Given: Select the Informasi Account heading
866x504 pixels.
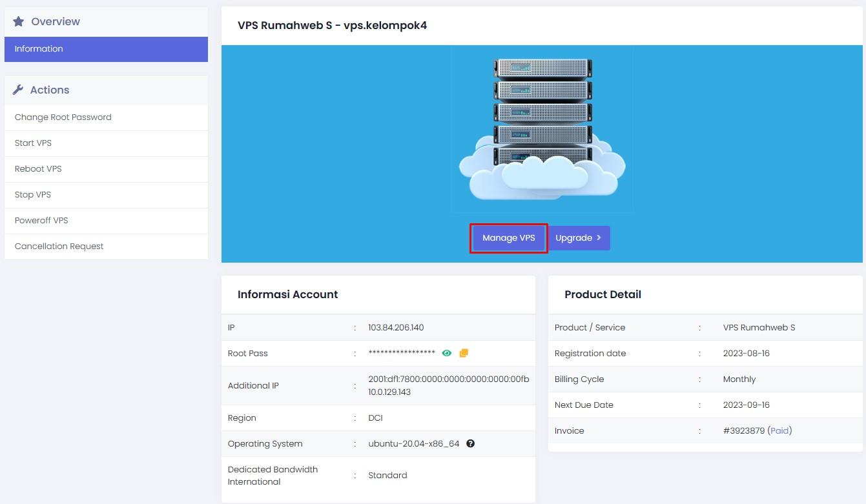Looking at the screenshot, I should (x=287, y=294).
